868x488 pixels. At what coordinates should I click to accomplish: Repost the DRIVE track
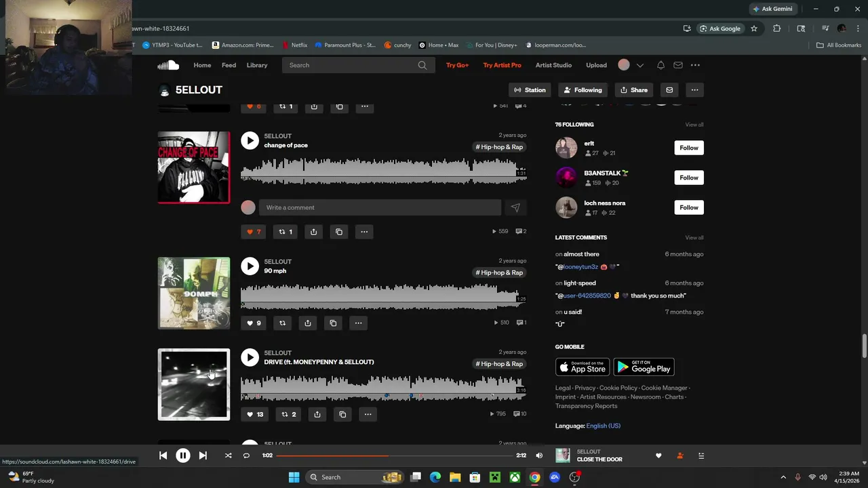289,415
